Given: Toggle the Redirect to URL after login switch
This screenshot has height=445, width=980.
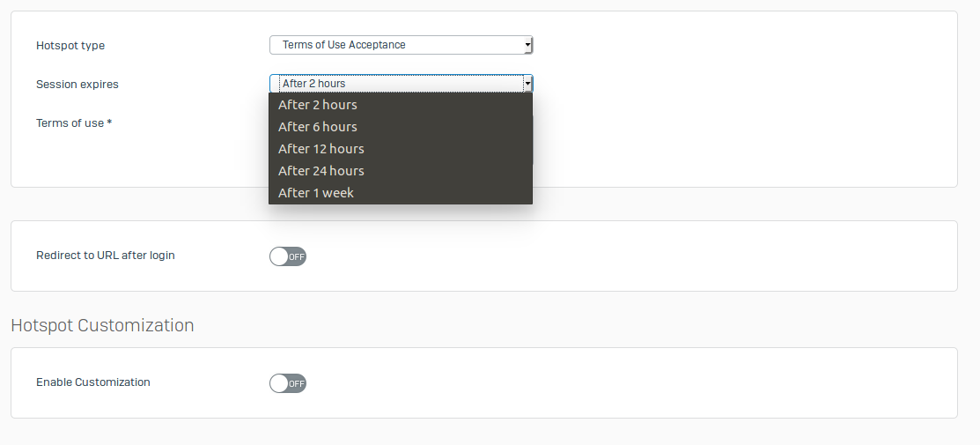Looking at the screenshot, I should click(287, 256).
